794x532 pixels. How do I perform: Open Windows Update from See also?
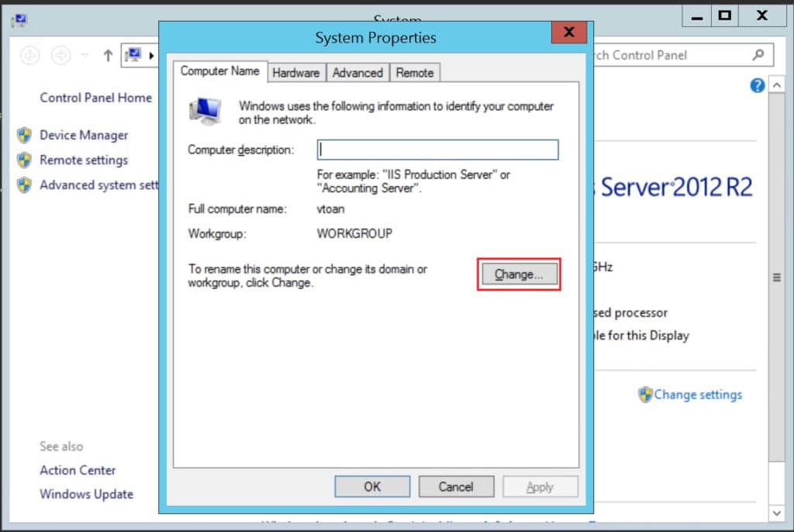click(86, 494)
